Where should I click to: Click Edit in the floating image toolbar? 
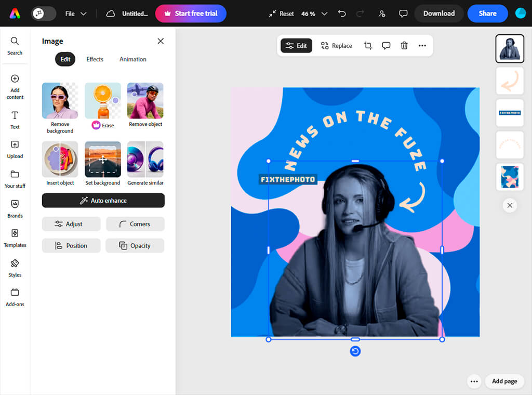296,45
